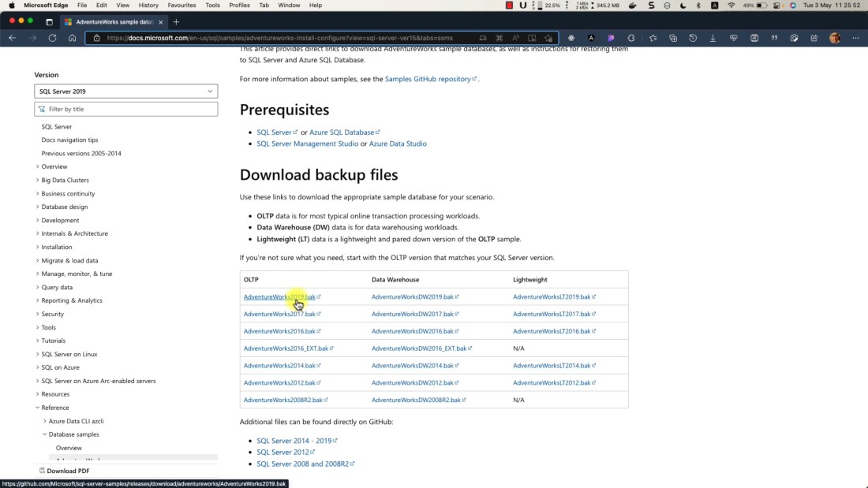
Task: Open the SQL Server Management Studio link
Action: pyautogui.click(x=307, y=143)
